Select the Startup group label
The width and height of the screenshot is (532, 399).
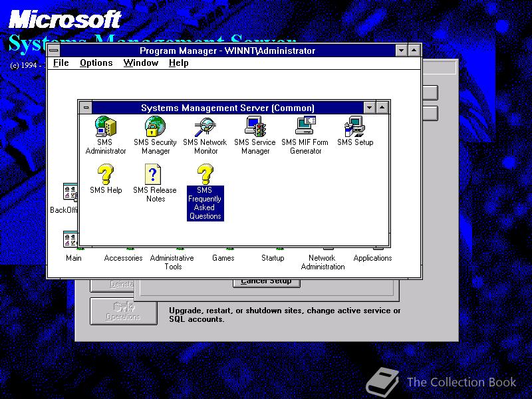point(273,258)
